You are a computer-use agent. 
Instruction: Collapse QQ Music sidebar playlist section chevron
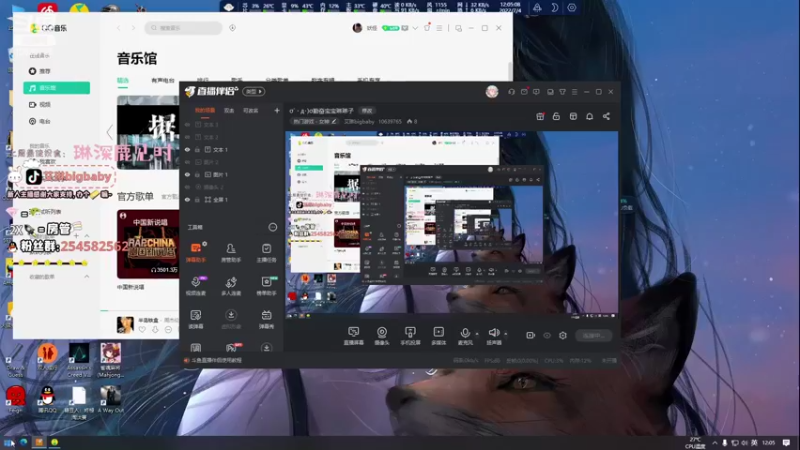pos(87,277)
